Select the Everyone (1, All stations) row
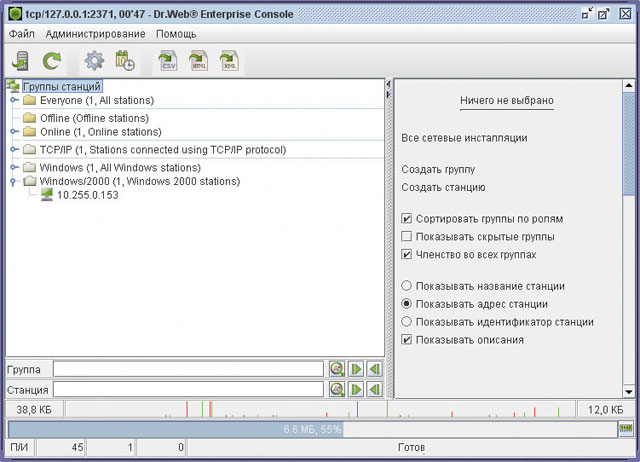This screenshot has height=462, width=640. pyautogui.click(x=97, y=100)
